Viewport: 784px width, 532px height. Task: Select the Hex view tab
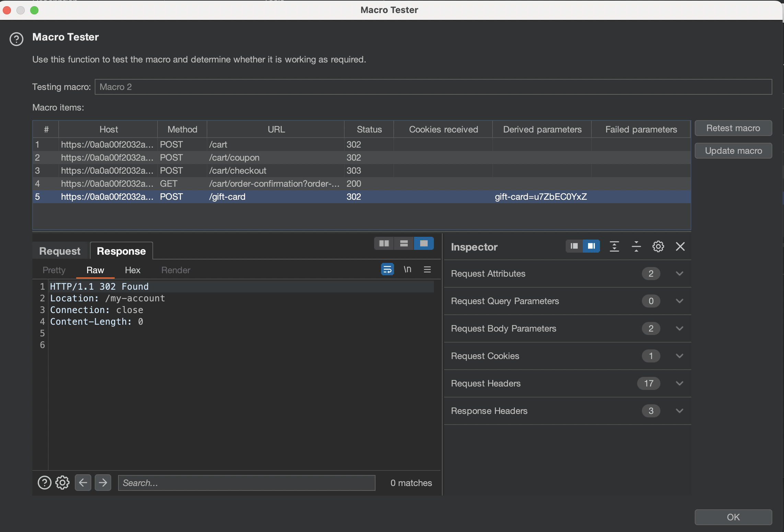(x=132, y=270)
